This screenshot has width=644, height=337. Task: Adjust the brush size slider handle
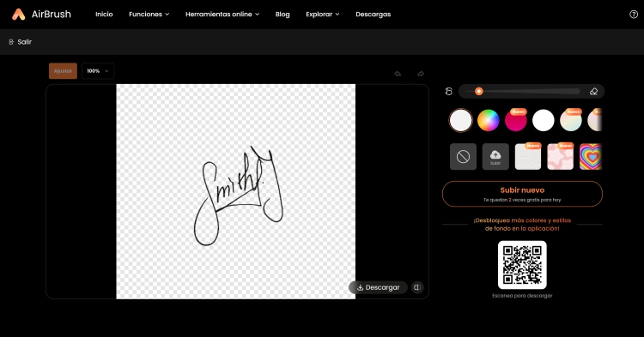(478, 91)
